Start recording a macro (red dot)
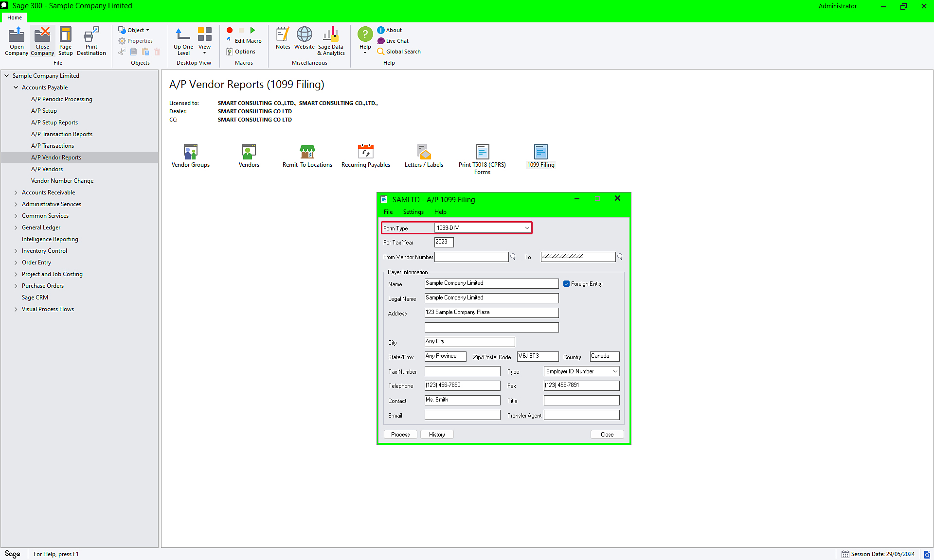Viewport: 934px width, 560px height. [230, 30]
